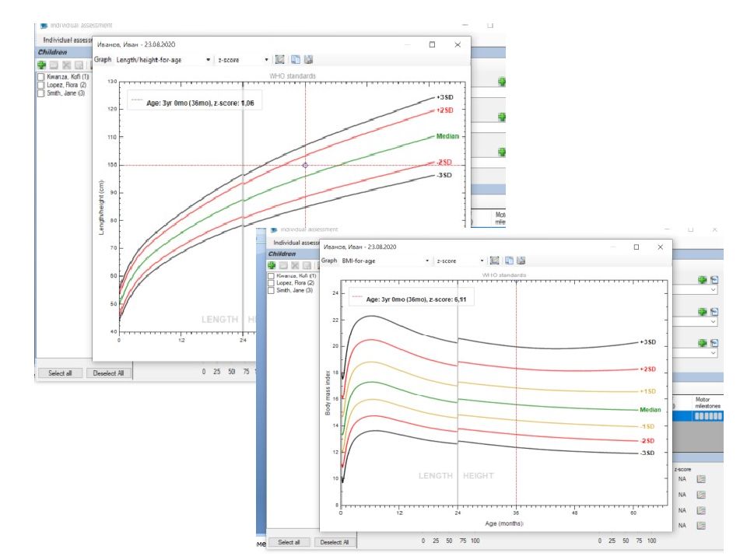The width and height of the screenshot is (747, 560).
Task: Save the Length/height-for-age graph with the disk icon
Action: 309,60
